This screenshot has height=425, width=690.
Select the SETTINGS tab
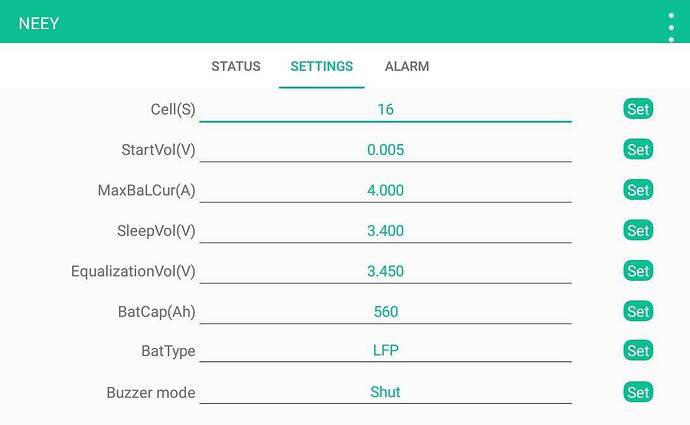[322, 66]
